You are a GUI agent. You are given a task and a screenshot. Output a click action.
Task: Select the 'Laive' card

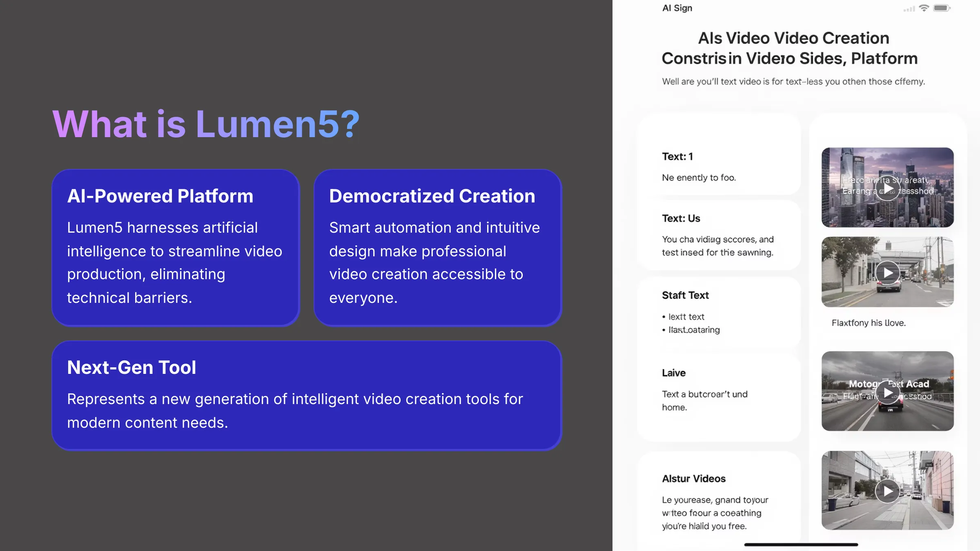click(719, 397)
